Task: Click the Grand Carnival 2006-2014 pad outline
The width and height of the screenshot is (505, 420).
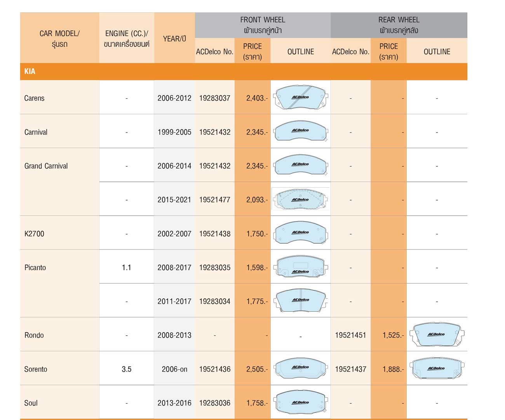Action: [x=301, y=165]
